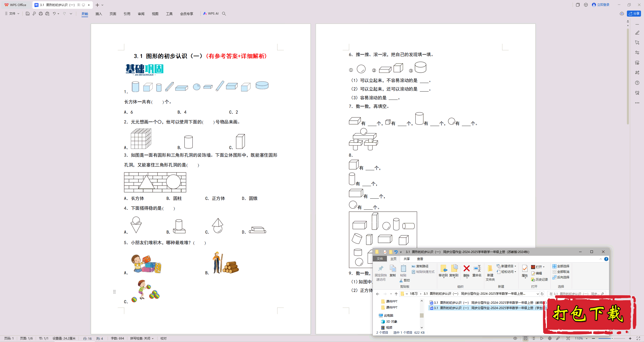The image size is (644, 342).
Task: Click the Explorer back arrow
Action: point(378,294)
